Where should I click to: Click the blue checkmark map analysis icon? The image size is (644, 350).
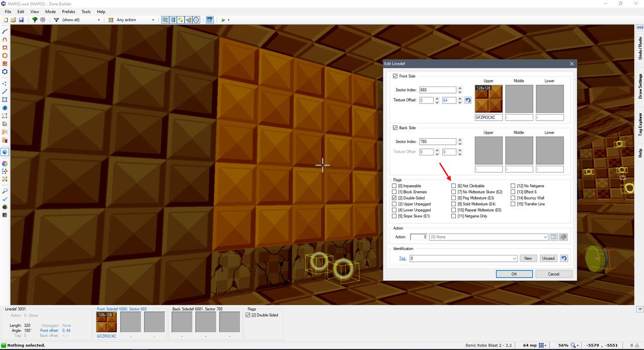(5, 199)
